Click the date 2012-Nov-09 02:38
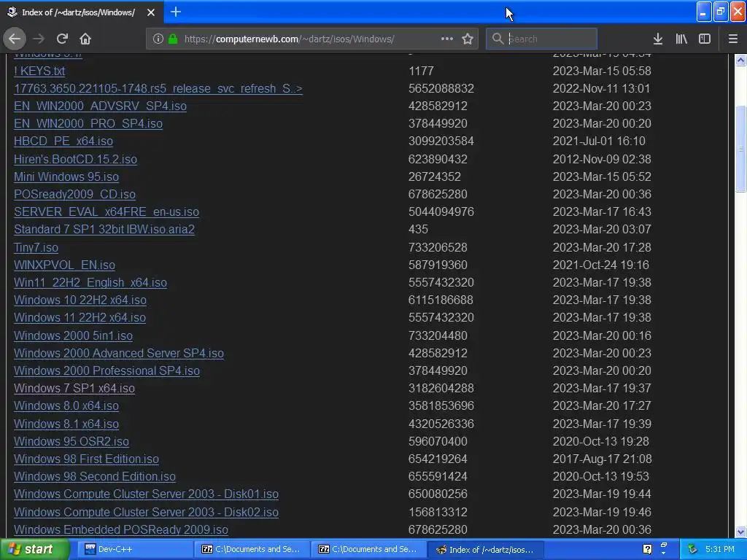Viewport: 747px width, 560px height. click(602, 159)
